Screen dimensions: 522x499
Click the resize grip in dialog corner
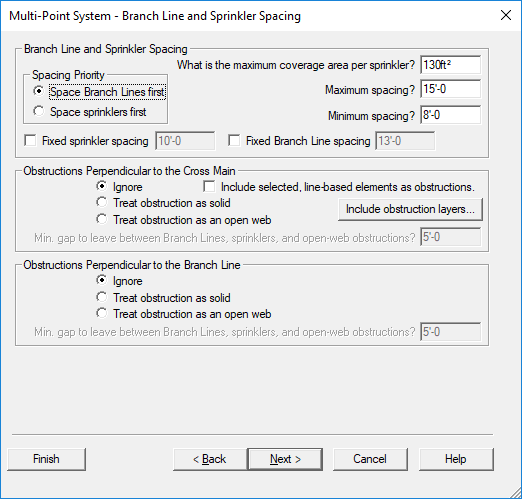coord(515,492)
